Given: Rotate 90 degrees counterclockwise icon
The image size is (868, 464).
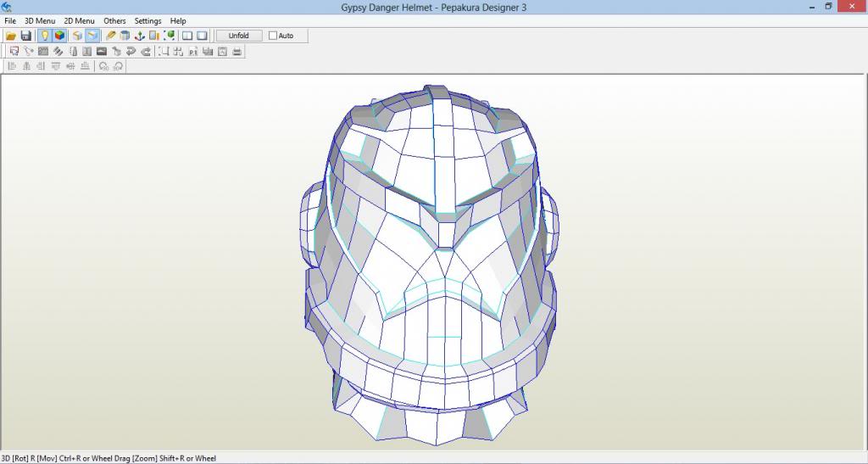Looking at the screenshot, I should tap(103, 66).
